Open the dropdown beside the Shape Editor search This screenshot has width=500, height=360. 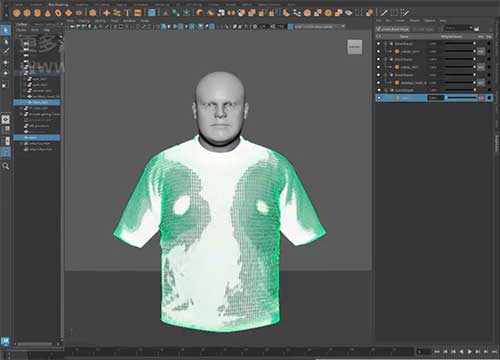click(x=471, y=28)
